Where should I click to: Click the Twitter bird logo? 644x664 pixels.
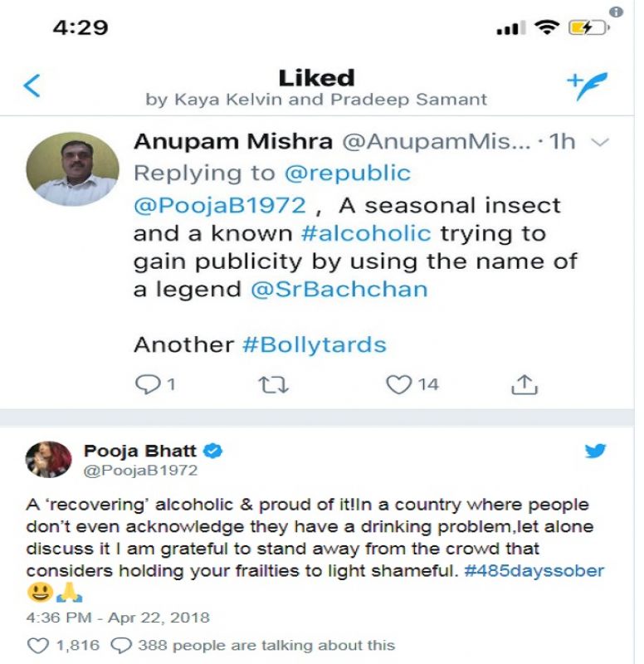coord(596,452)
